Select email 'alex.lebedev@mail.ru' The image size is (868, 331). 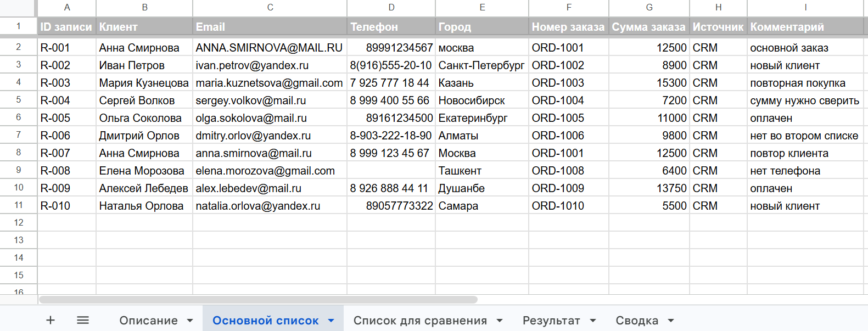click(270, 188)
